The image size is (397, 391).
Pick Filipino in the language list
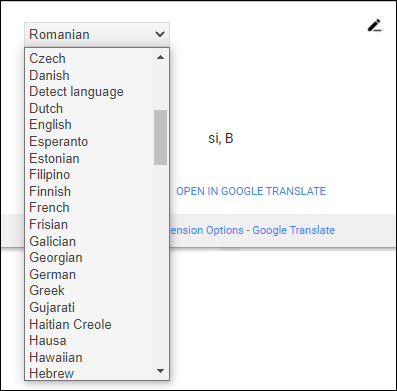88,175
